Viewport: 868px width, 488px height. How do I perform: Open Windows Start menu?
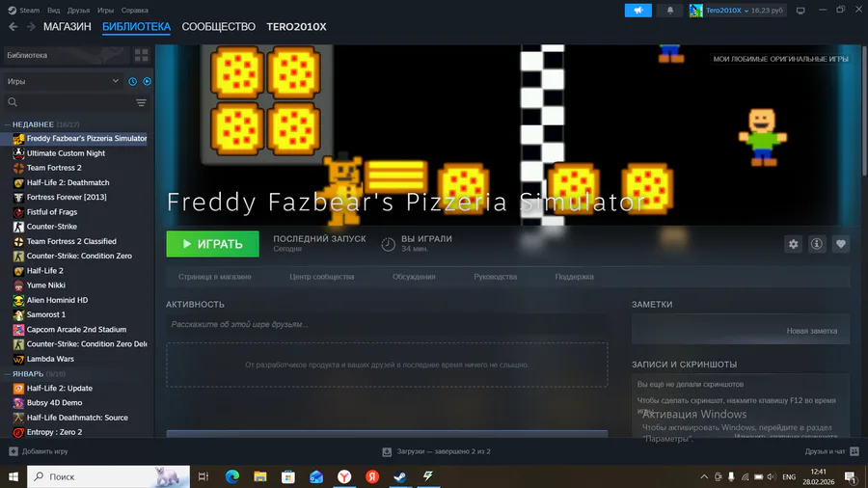pos(14,476)
